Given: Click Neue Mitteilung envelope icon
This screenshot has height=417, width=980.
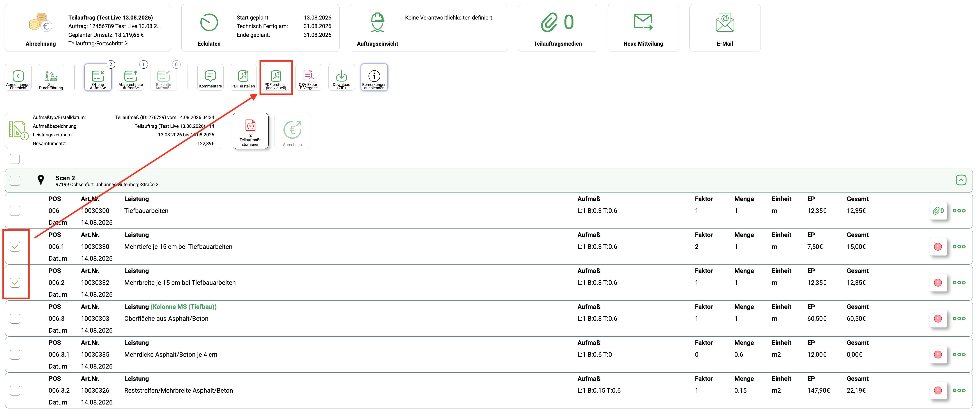Looking at the screenshot, I should pyautogui.click(x=643, y=22).
